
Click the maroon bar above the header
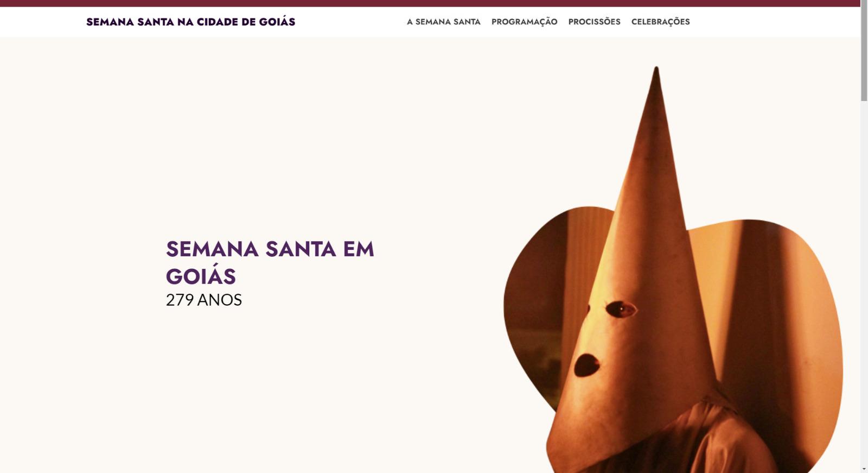click(x=430, y=3)
